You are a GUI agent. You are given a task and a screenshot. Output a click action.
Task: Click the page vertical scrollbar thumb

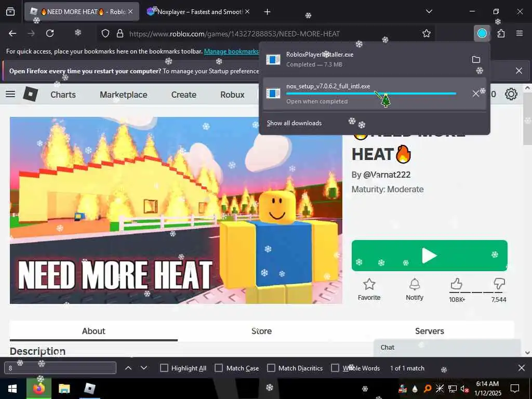pyautogui.click(x=528, y=119)
